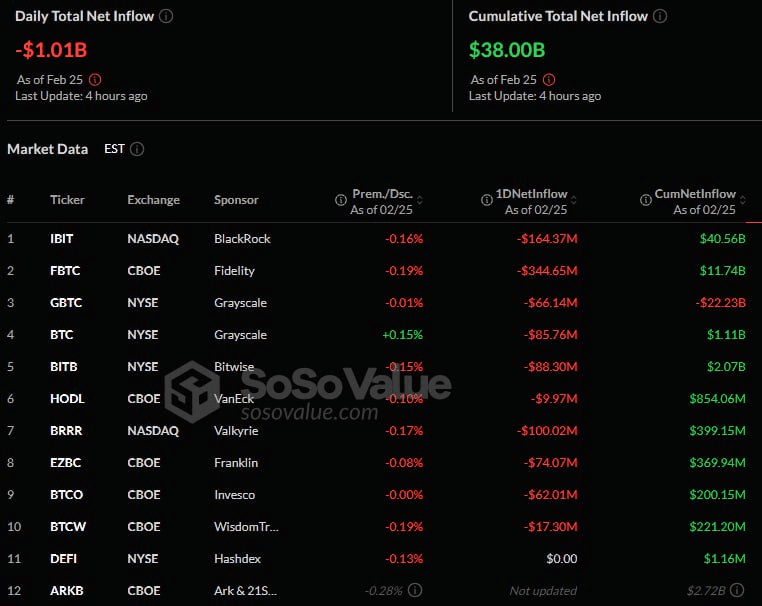Click red alert icon under Cumulative Total Net Inflow
Screen dimensions: 762x606
549,79
